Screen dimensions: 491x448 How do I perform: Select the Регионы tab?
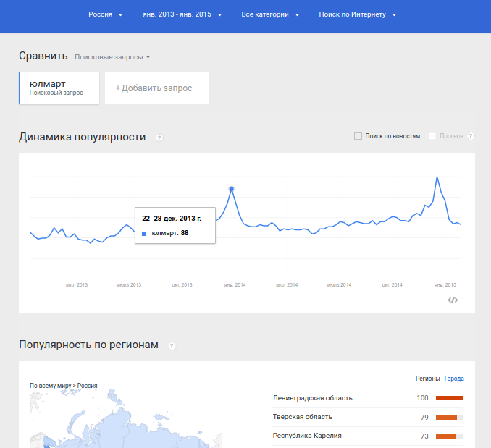coord(427,379)
